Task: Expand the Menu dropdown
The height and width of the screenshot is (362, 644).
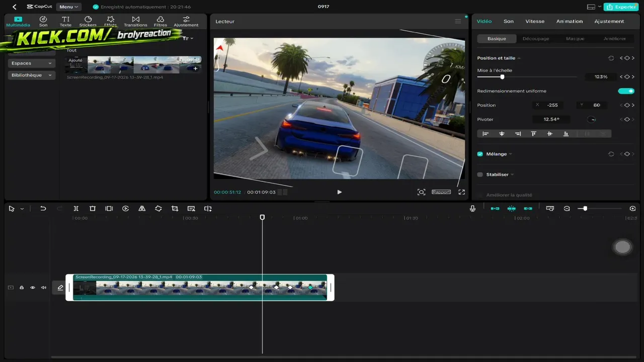Action: pos(68,7)
